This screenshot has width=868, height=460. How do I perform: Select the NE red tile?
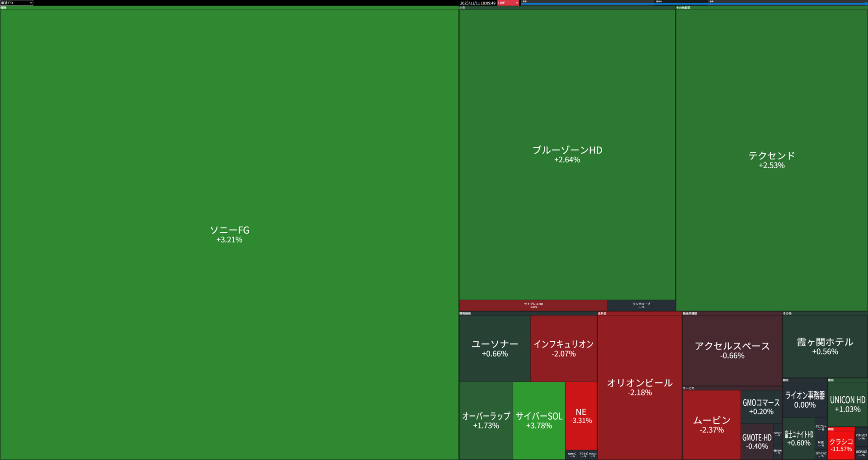(x=581, y=416)
